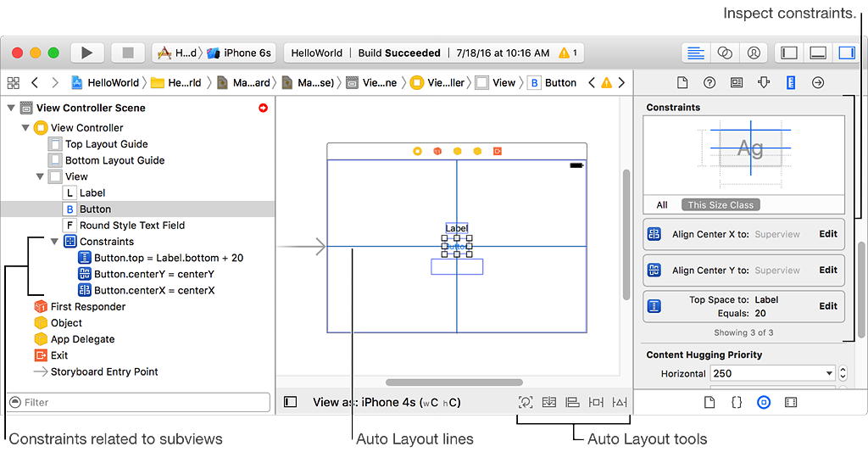Go back in jump bar history
Screen dimensions: 868x452
[35, 83]
